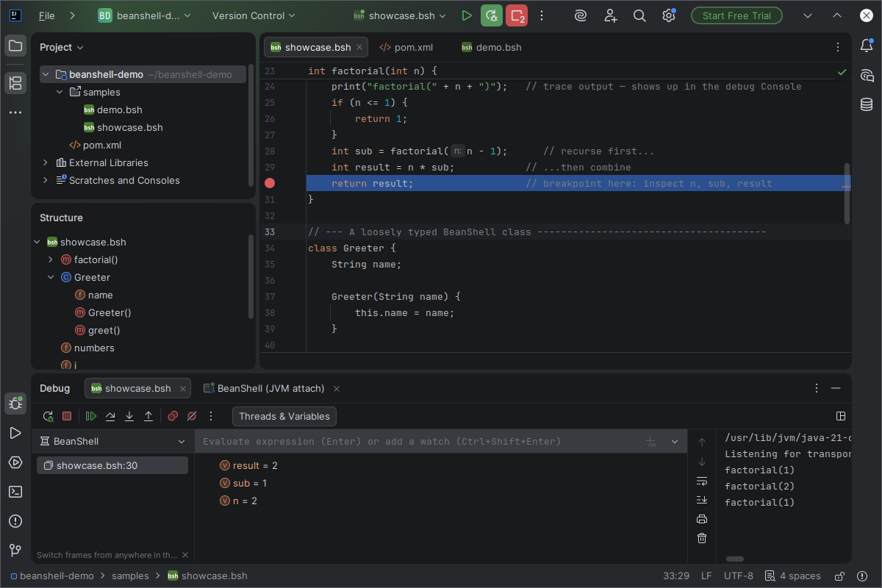Select BeanShell (JVM attach) debug tab

(273, 388)
